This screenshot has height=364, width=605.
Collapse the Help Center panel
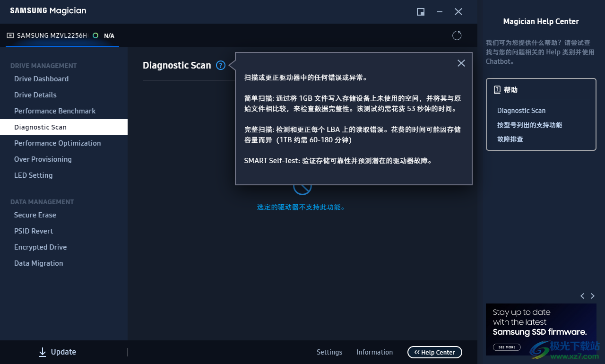point(434,352)
